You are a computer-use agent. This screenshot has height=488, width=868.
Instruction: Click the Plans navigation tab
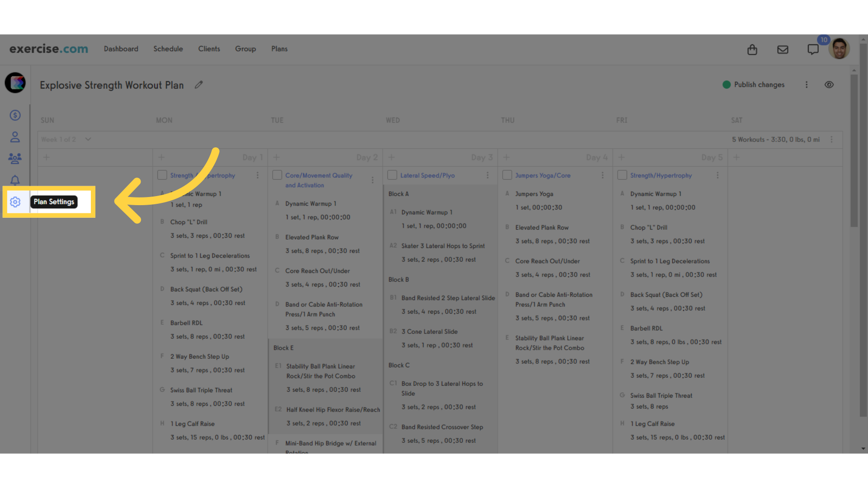pos(278,48)
